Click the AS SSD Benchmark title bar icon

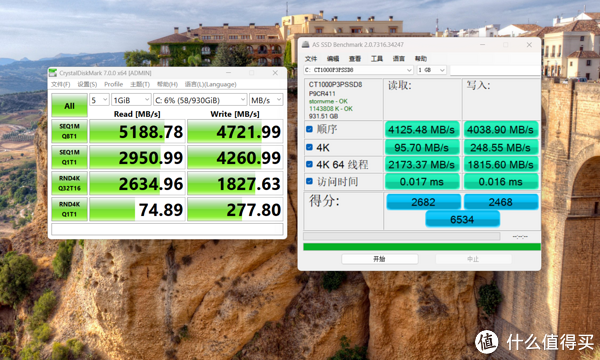pyautogui.click(x=305, y=44)
